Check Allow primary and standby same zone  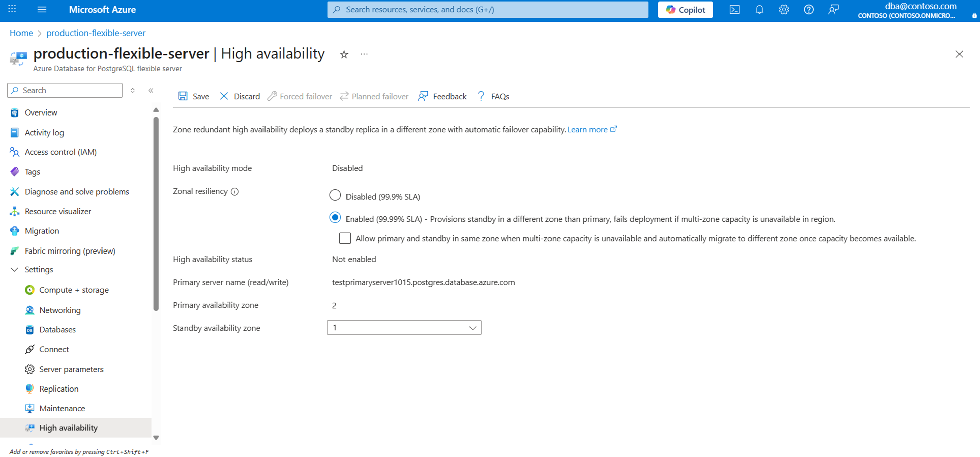(345, 238)
